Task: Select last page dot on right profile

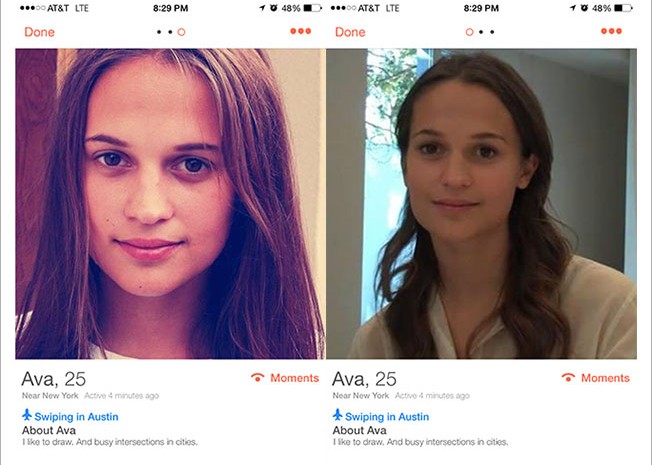Action: click(492, 32)
